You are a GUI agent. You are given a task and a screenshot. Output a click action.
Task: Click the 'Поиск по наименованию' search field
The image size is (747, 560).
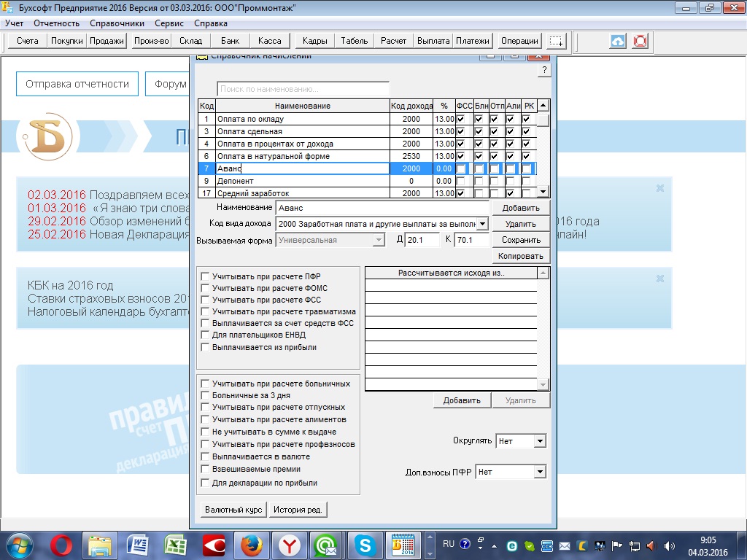pyautogui.click(x=303, y=89)
